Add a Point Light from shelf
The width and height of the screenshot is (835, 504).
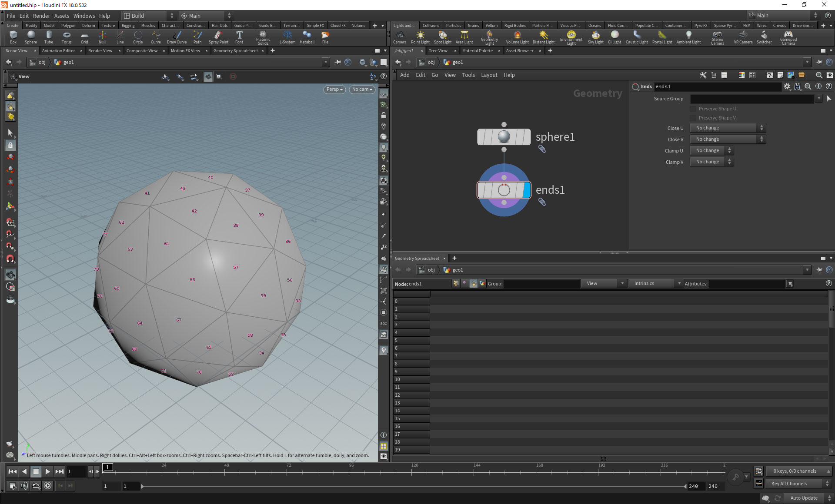[420, 37]
